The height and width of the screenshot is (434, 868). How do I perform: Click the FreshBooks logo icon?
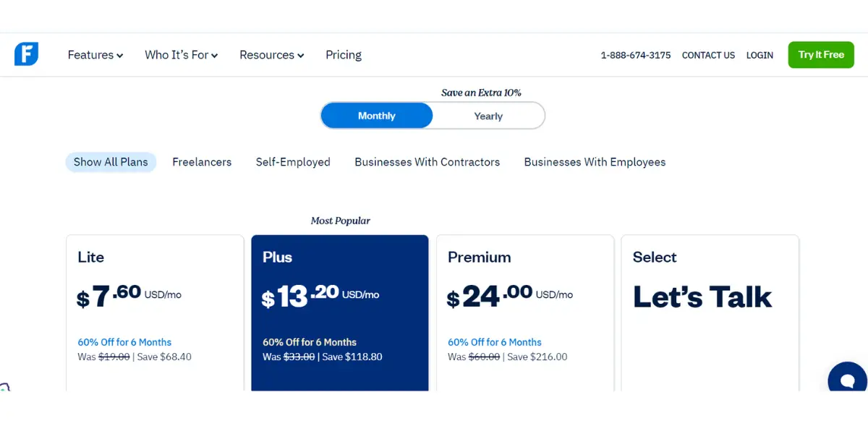pyautogui.click(x=26, y=54)
